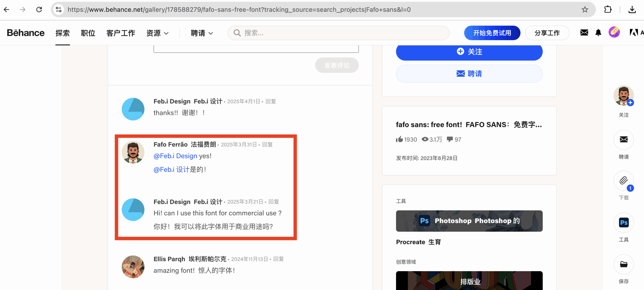Click the comments bubble count 97

[x=454, y=139]
